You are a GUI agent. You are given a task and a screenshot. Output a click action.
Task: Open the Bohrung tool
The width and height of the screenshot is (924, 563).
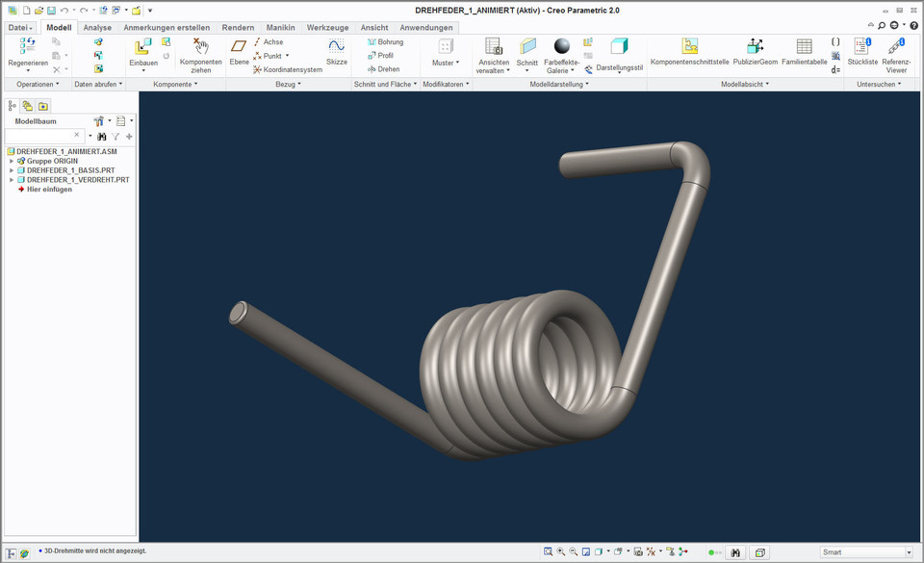coord(386,41)
